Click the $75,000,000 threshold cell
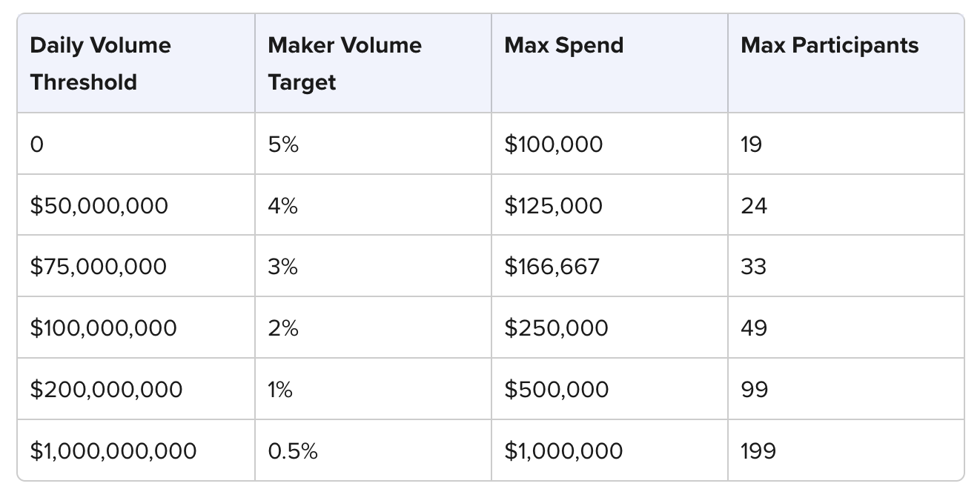This screenshot has height=492, width=980. click(99, 267)
